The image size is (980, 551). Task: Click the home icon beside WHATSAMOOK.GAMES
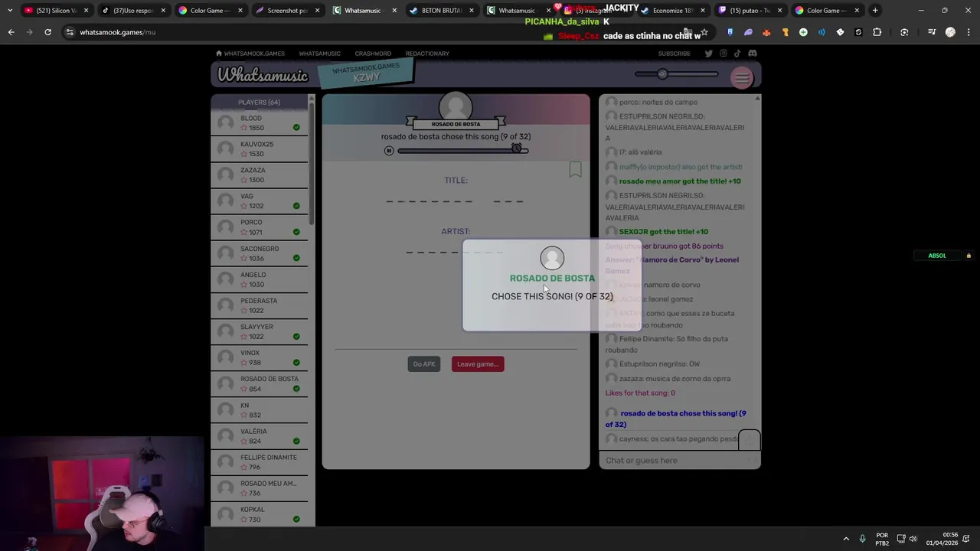219,54
